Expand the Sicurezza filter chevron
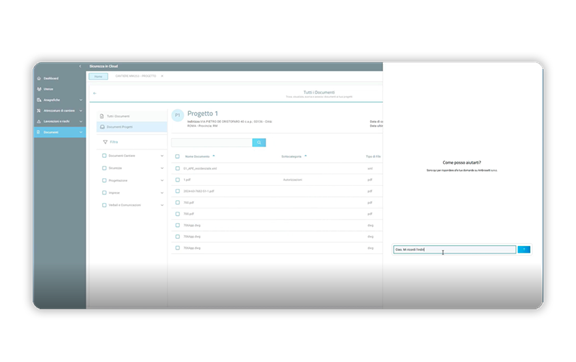Image resolution: width=576 pixels, height=362 pixels. click(x=162, y=168)
